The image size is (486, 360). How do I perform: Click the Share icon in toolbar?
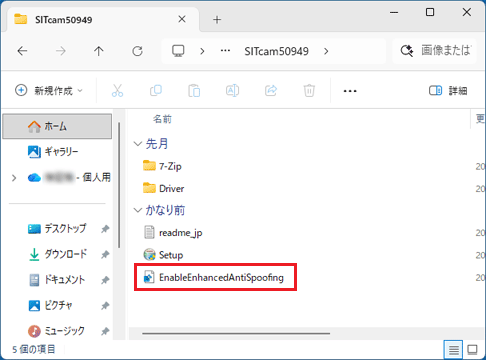[x=271, y=90]
